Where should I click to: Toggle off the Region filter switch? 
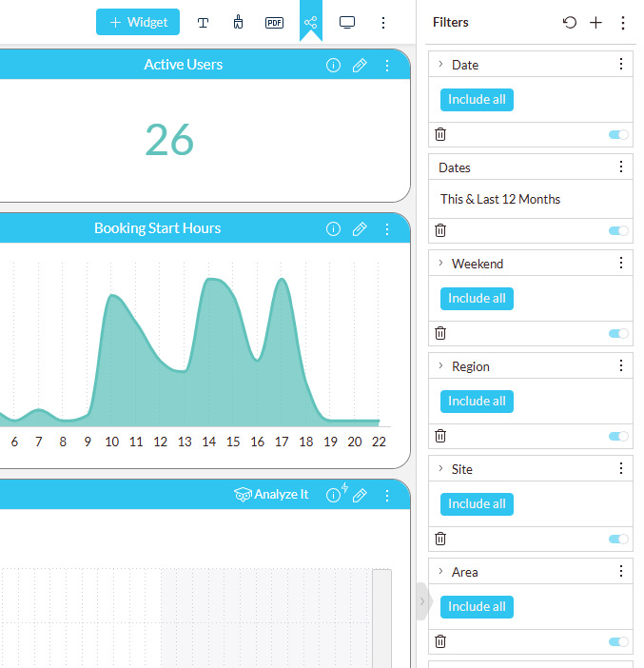[618, 437]
